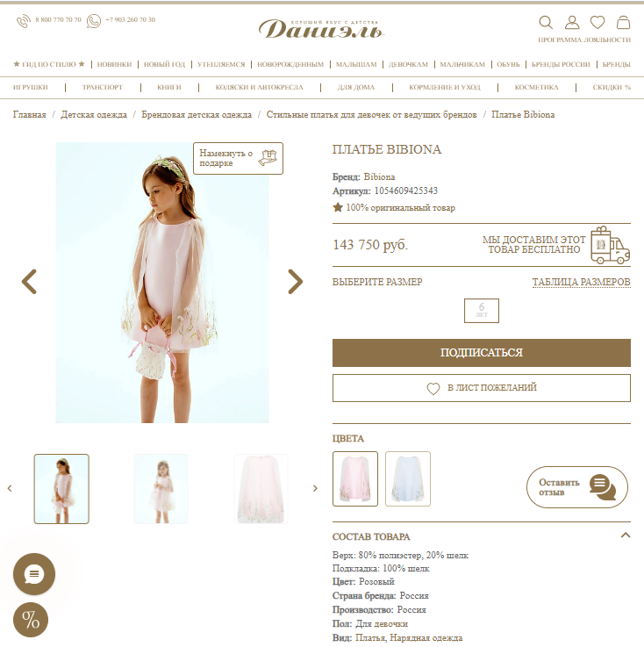Click the Подписаться button
The height and width of the screenshot is (647, 644).
(481, 353)
